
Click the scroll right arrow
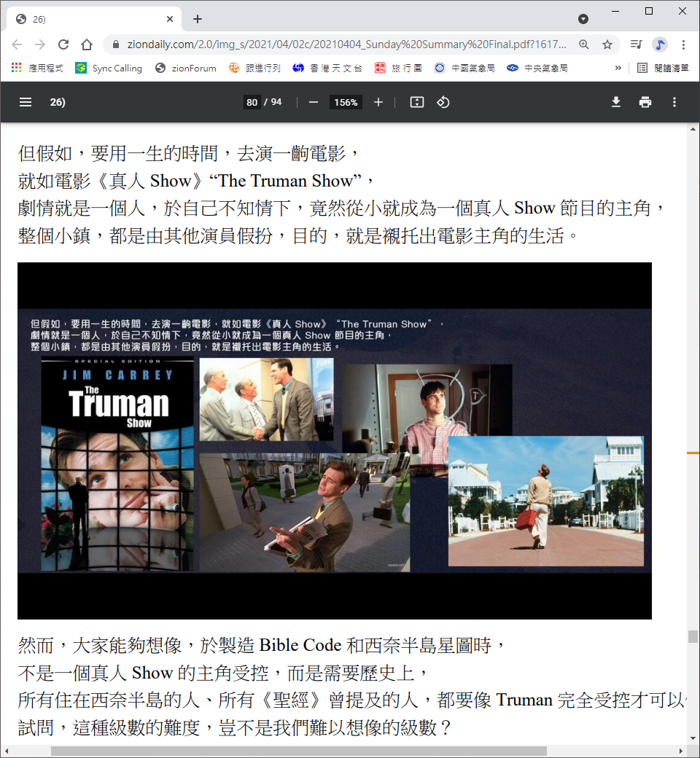pyautogui.click(x=680, y=751)
